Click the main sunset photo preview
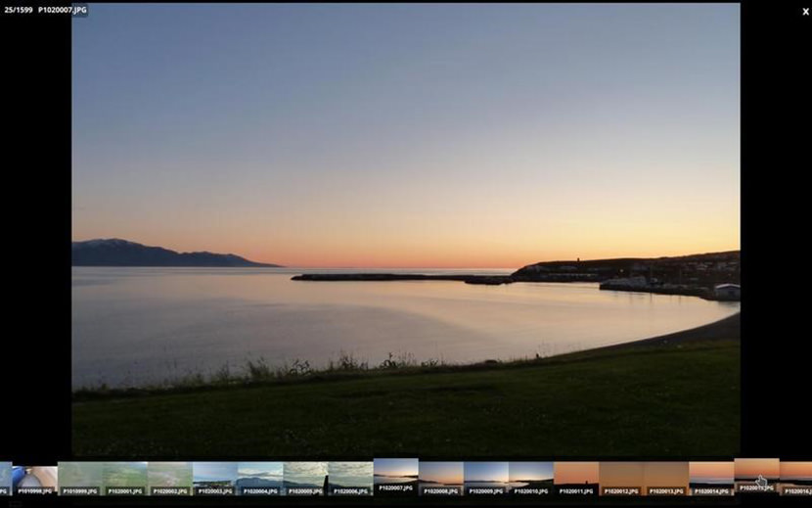This screenshot has width=812, height=508. click(x=406, y=230)
